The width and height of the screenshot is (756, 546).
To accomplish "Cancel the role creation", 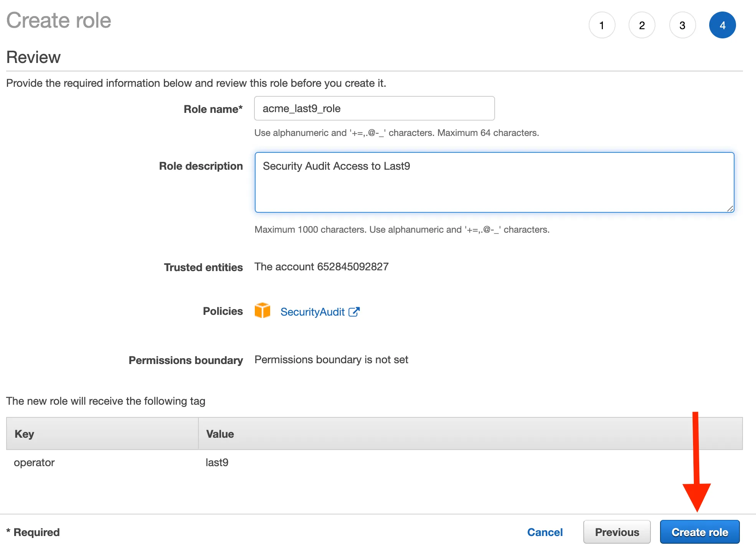I will (545, 532).
